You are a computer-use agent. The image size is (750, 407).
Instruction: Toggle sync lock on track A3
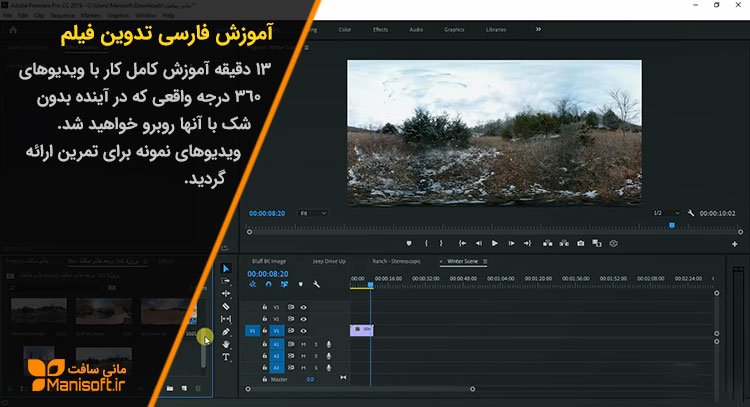pyautogui.click(x=290, y=368)
